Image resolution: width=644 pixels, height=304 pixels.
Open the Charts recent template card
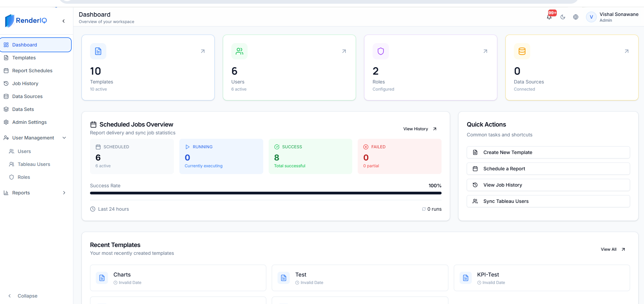tap(178, 278)
